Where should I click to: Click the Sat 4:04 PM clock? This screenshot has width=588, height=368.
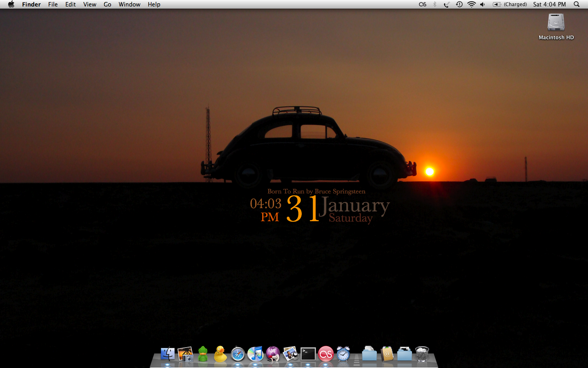[x=550, y=4]
